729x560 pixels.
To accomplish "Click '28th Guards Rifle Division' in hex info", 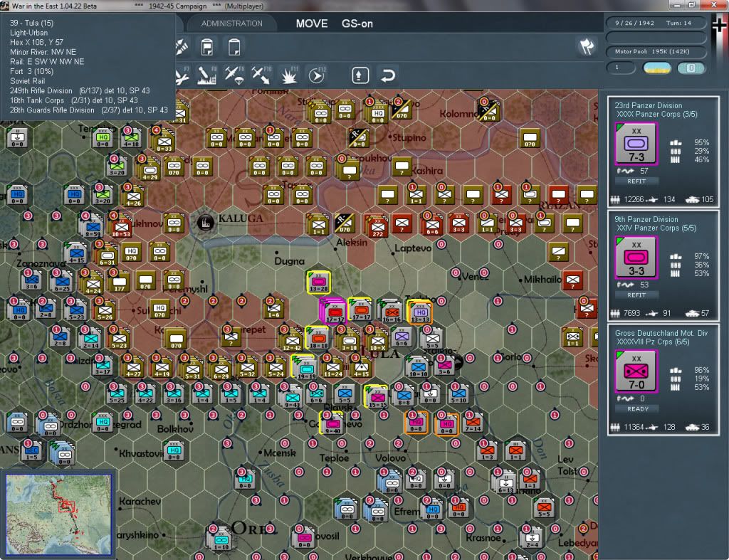I will pyautogui.click(x=52, y=110).
